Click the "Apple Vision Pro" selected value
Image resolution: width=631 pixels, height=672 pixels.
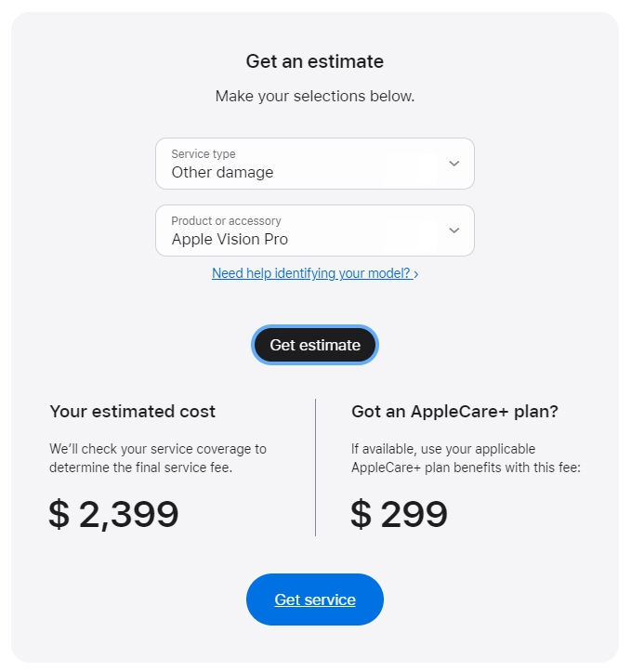[230, 239]
